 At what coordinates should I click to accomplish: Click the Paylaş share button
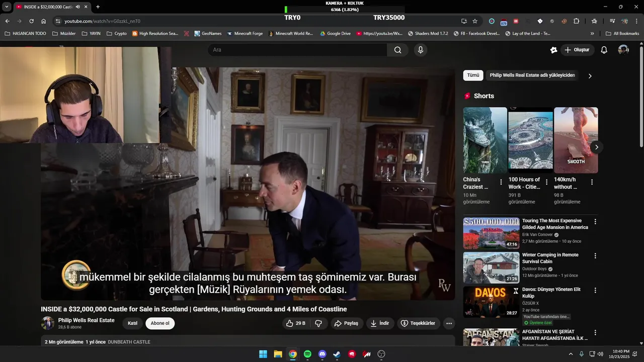pos(347,323)
